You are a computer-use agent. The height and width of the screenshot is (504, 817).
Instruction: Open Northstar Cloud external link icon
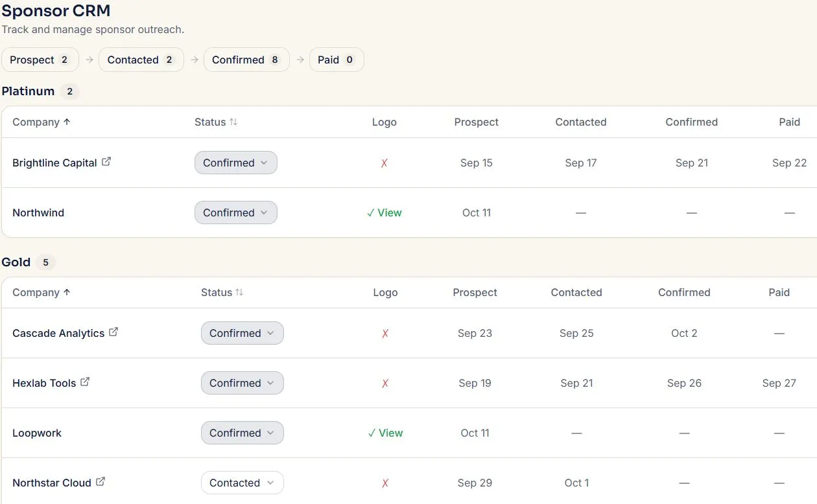[101, 482]
